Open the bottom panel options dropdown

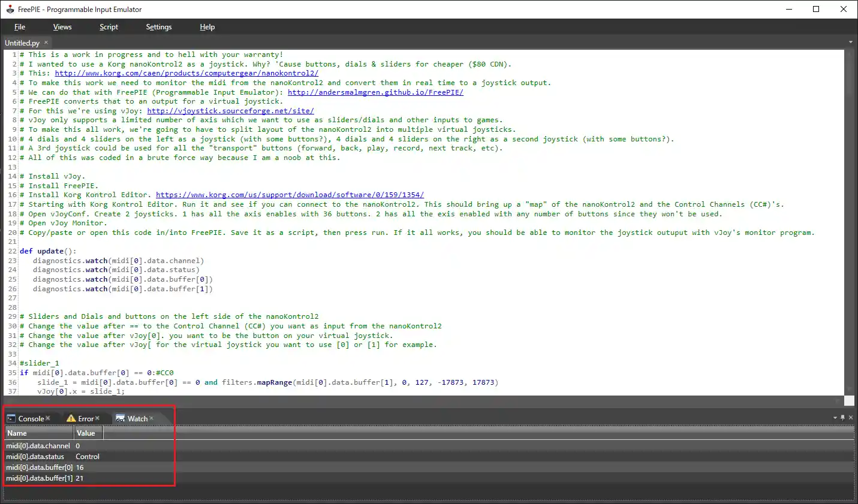click(835, 418)
